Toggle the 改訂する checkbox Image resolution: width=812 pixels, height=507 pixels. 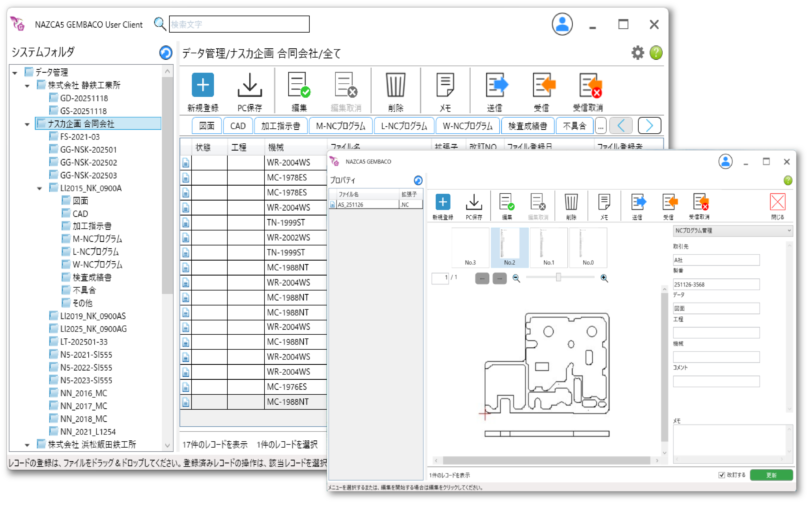pos(721,475)
